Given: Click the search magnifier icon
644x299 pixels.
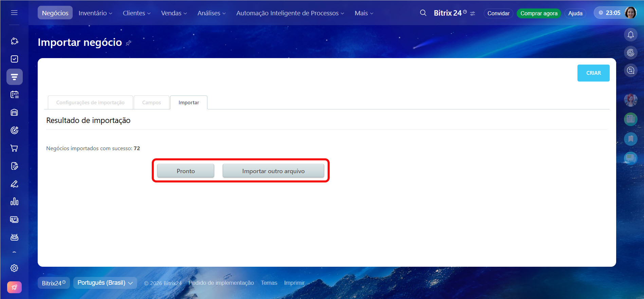Looking at the screenshot, I should pos(423,13).
